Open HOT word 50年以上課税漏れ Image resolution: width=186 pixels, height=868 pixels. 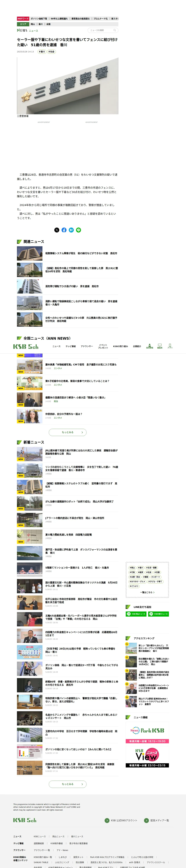[x=59, y=19]
